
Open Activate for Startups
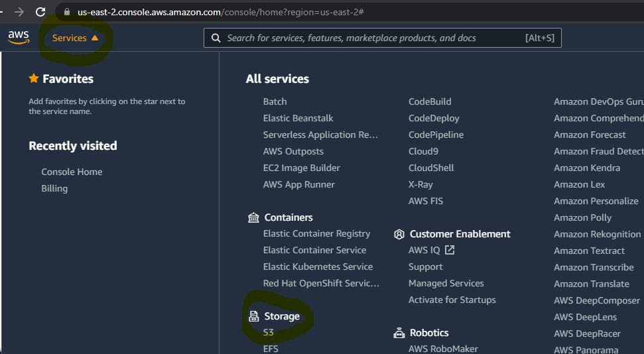(452, 300)
